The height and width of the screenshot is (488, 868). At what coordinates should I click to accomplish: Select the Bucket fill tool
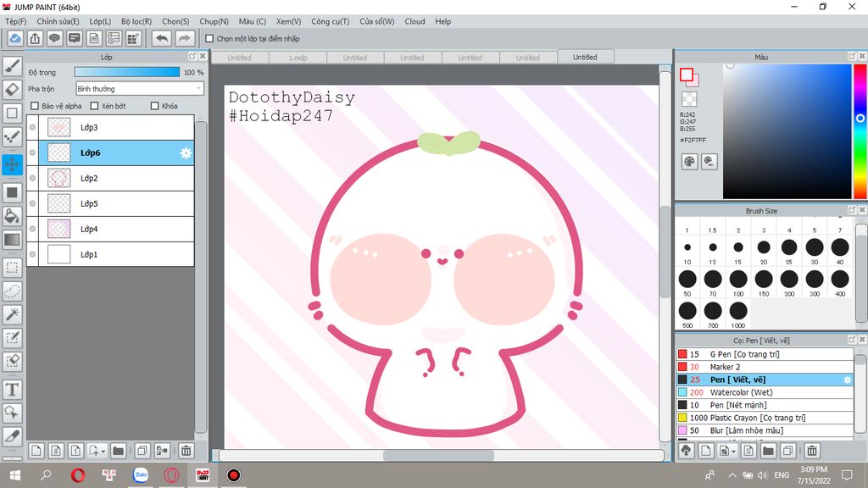click(12, 216)
